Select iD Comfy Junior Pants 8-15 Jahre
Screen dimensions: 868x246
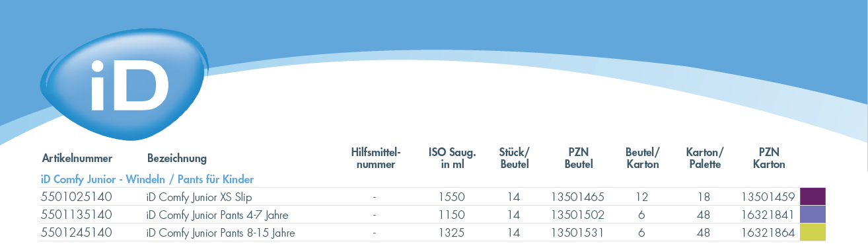(x=221, y=233)
